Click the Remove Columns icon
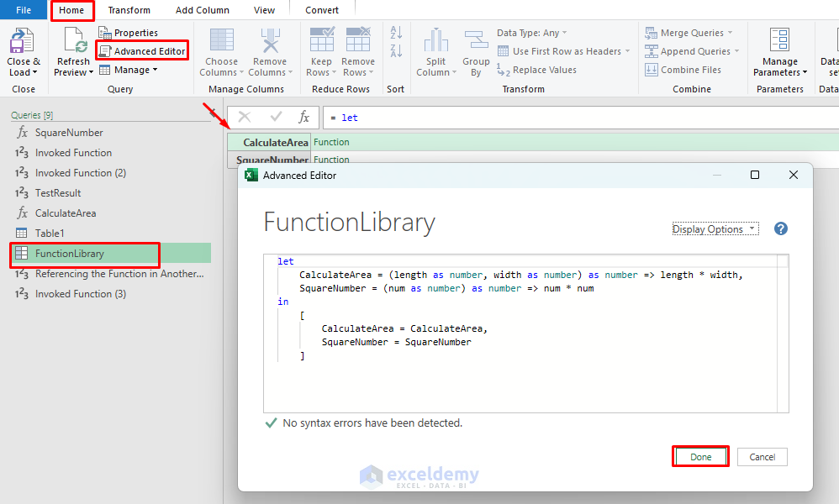The width and height of the screenshot is (839, 504). click(x=270, y=40)
